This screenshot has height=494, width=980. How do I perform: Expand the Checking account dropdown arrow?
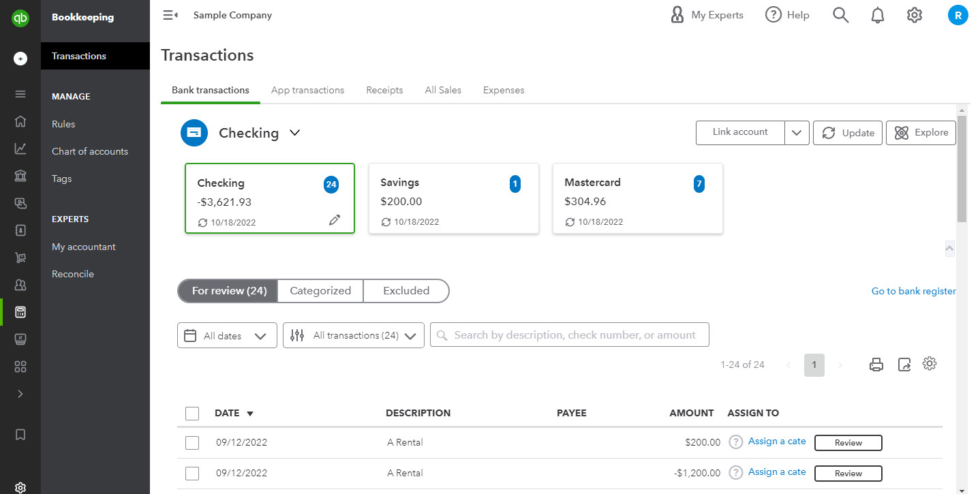[294, 133]
